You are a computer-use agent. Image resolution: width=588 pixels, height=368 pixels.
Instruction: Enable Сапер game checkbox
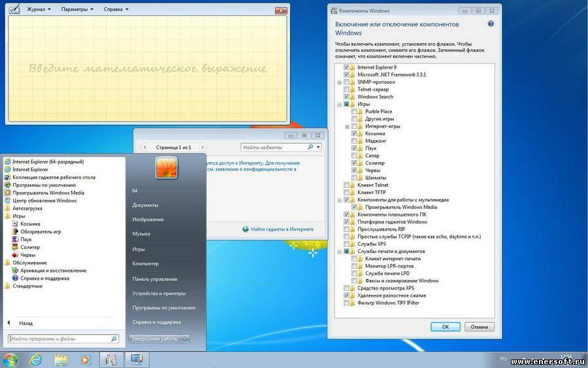[x=354, y=156]
